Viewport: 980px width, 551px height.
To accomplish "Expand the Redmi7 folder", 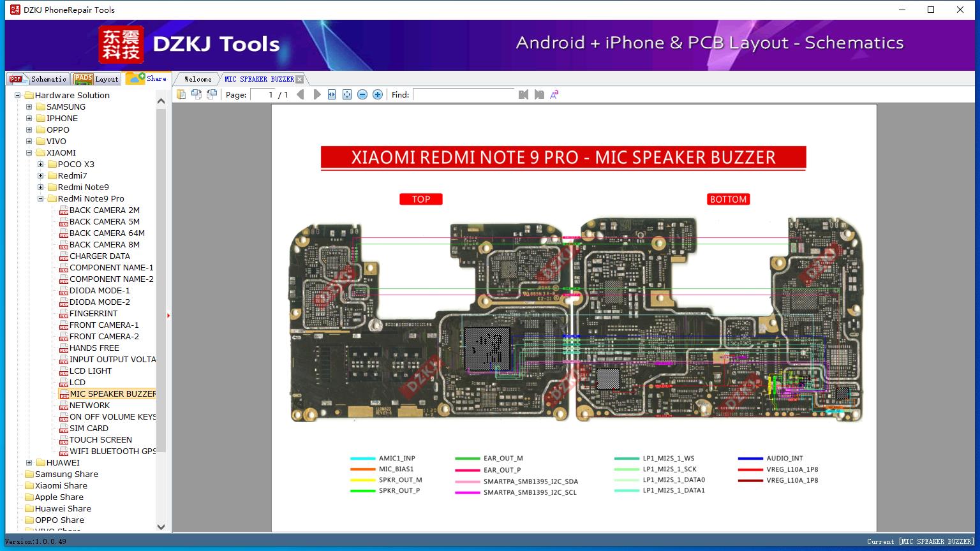I will tap(40, 176).
